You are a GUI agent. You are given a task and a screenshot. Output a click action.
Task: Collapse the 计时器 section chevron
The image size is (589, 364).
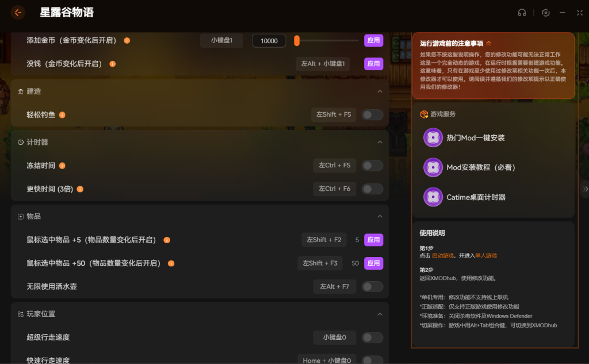pos(380,142)
